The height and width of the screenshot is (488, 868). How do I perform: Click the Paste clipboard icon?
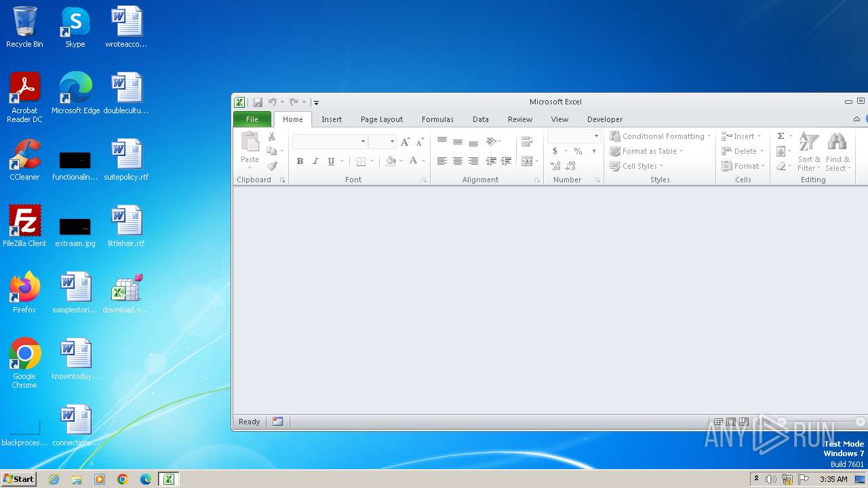click(250, 142)
